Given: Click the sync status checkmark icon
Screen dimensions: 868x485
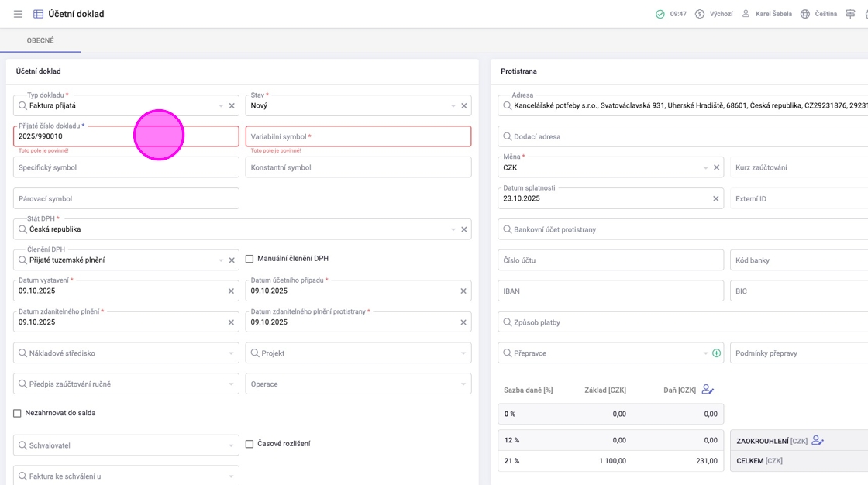Looking at the screenshot, I should coord(660,14).
